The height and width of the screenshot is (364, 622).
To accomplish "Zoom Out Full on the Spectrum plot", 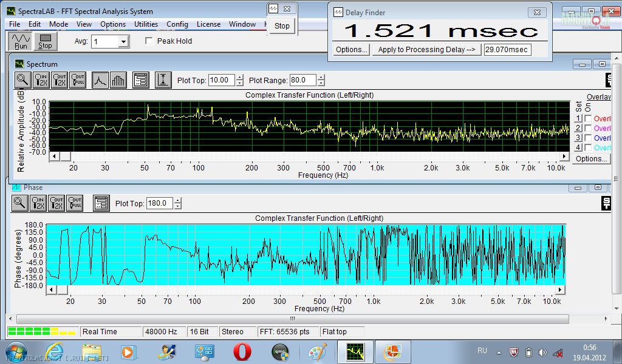I will [78, 80].
